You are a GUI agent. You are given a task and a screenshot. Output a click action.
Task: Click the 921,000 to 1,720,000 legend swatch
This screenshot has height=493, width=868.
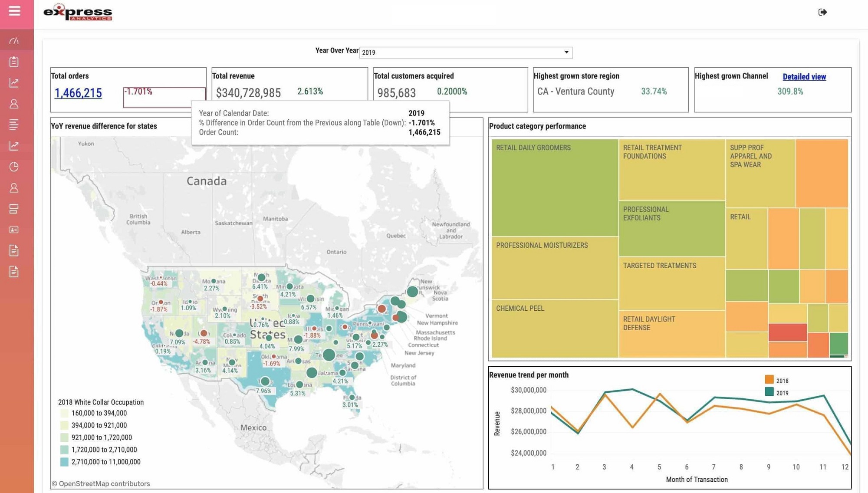coord(64,437)
